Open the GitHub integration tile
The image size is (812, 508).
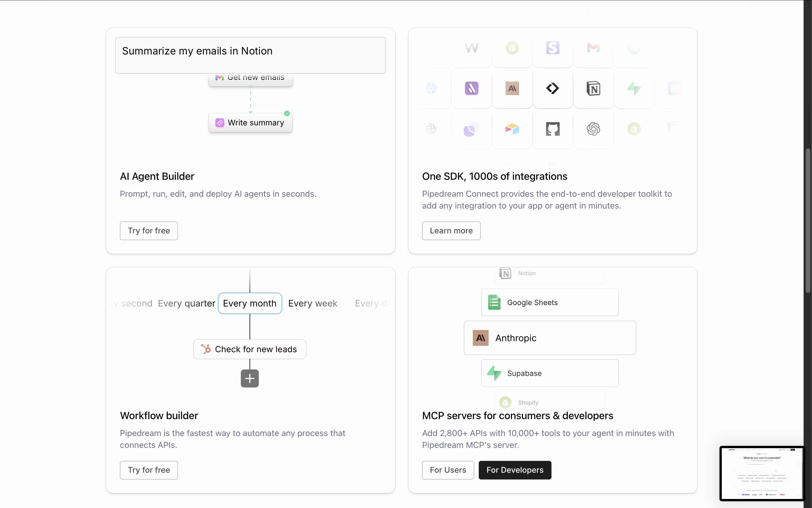point(553,129)
